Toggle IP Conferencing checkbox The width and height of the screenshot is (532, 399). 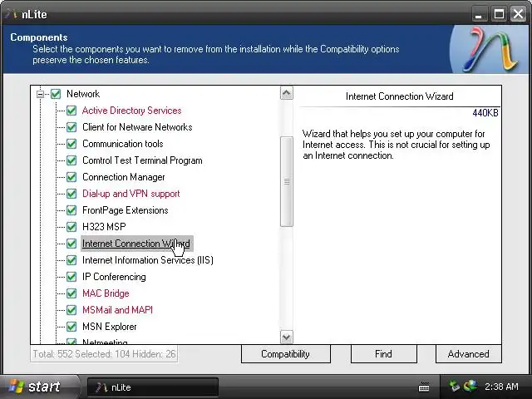[x=71, y=277]
